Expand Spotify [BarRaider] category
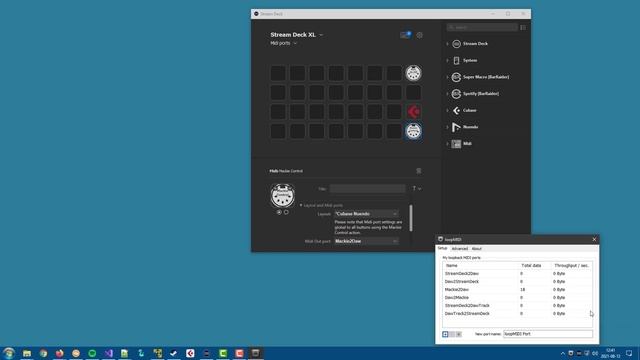The image size is (640, 360). click(447, 94)
